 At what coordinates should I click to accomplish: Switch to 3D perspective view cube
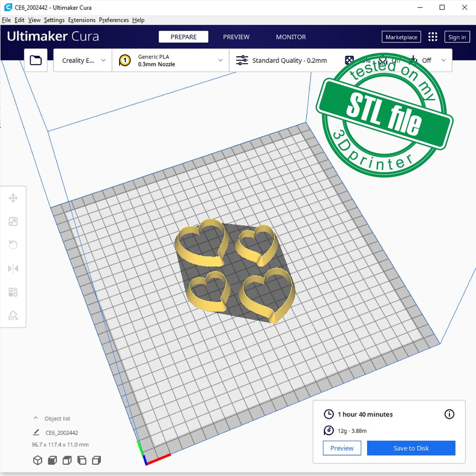(38, 460)
